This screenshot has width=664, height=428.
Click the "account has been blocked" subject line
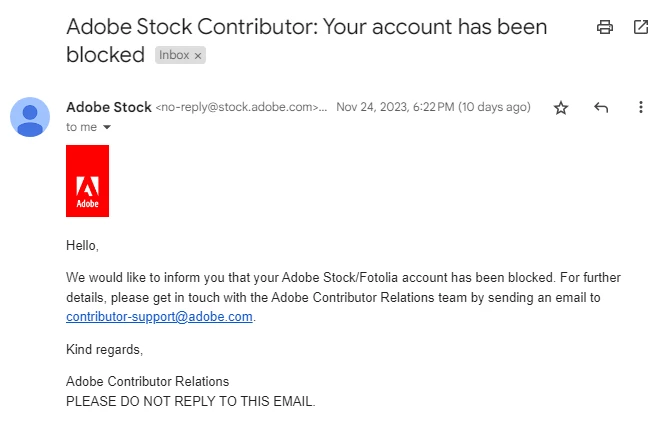[x=307, y=28]
